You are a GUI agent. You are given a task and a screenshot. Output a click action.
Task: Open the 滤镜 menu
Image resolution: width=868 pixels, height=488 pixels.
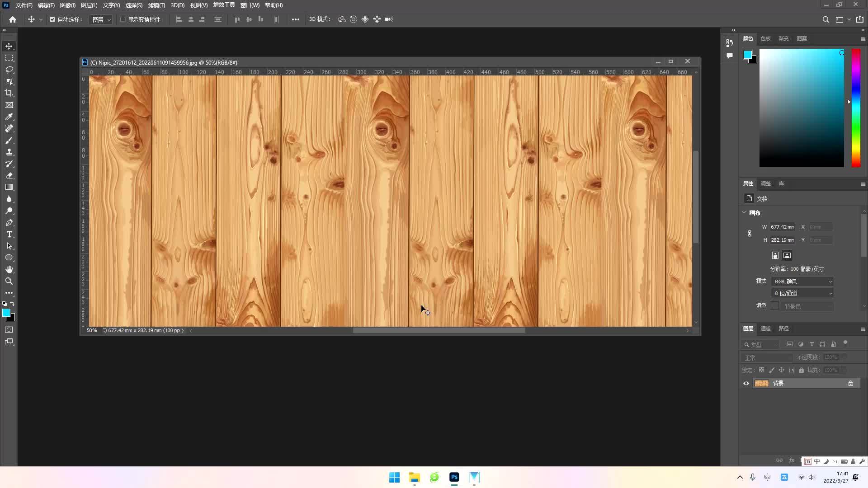[156, 5]
